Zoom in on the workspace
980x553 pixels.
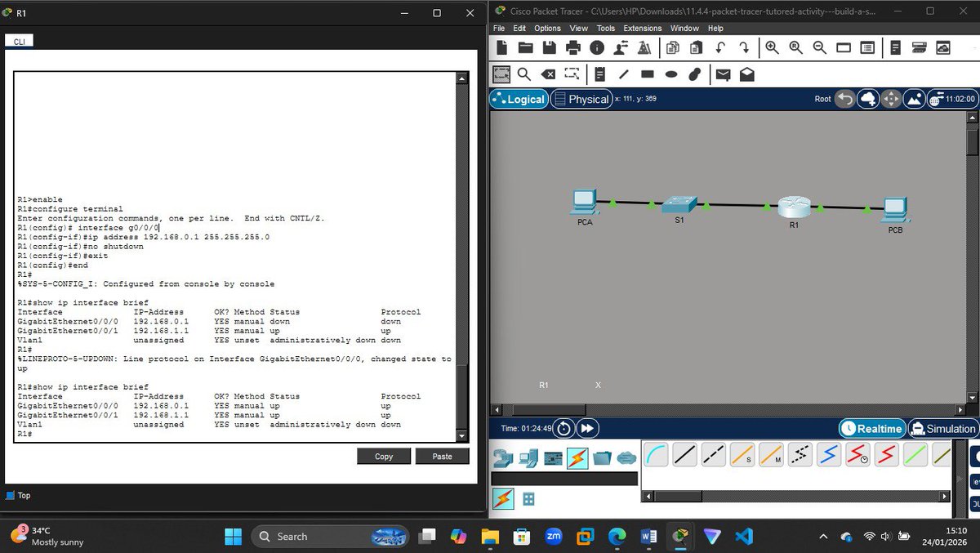(x=772, y=48)
